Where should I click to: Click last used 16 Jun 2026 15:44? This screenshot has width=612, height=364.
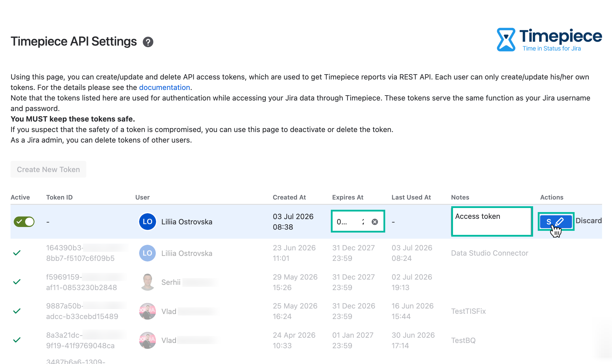tap(412, 311)
